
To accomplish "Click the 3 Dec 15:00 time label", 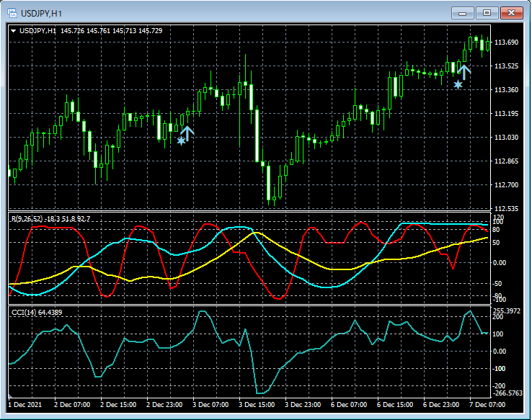I will click(255, 405).
